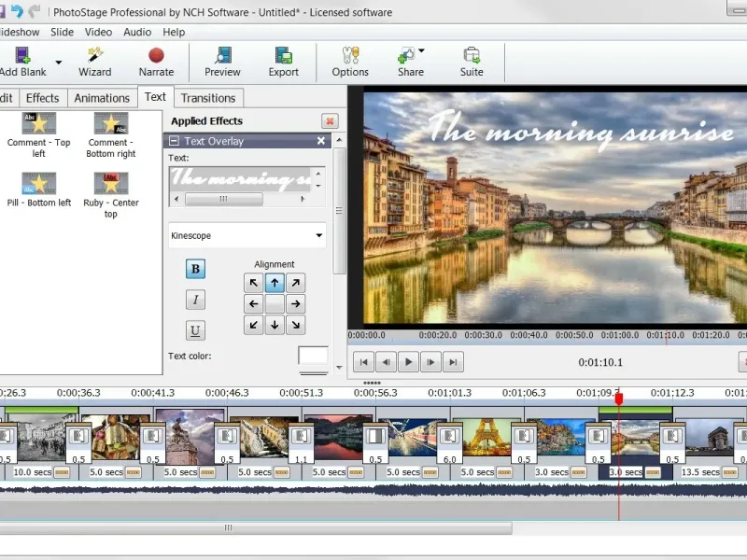747x560 pixels.
Task: Open the Preview tool
Action: (x=222, y=61)
